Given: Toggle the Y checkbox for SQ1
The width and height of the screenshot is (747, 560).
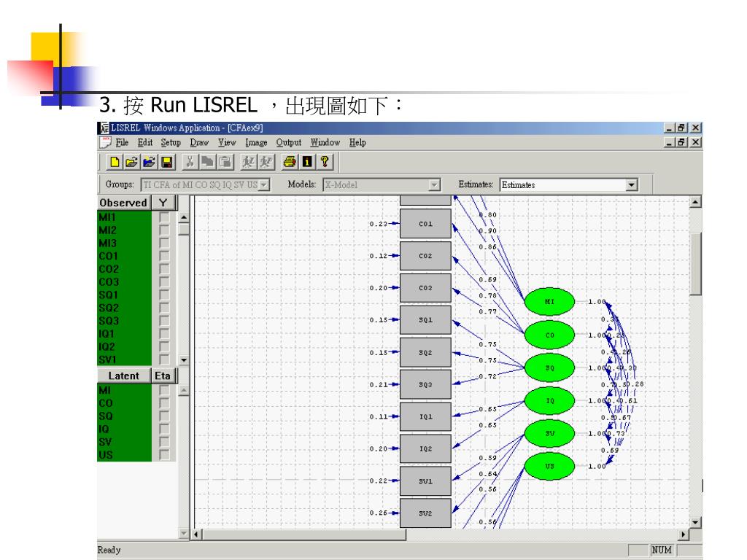Looking at the screenshot, I should pyautogui.click(x=164, y=295).
